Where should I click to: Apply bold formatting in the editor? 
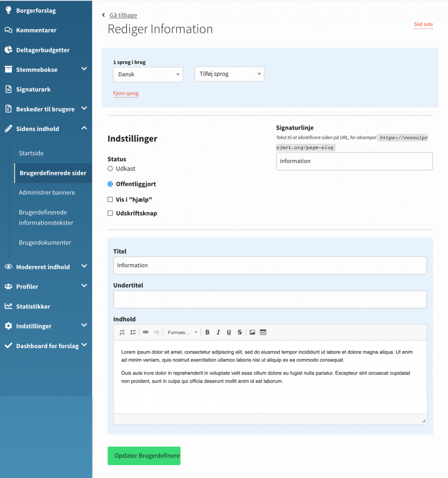tap(208, 332)
